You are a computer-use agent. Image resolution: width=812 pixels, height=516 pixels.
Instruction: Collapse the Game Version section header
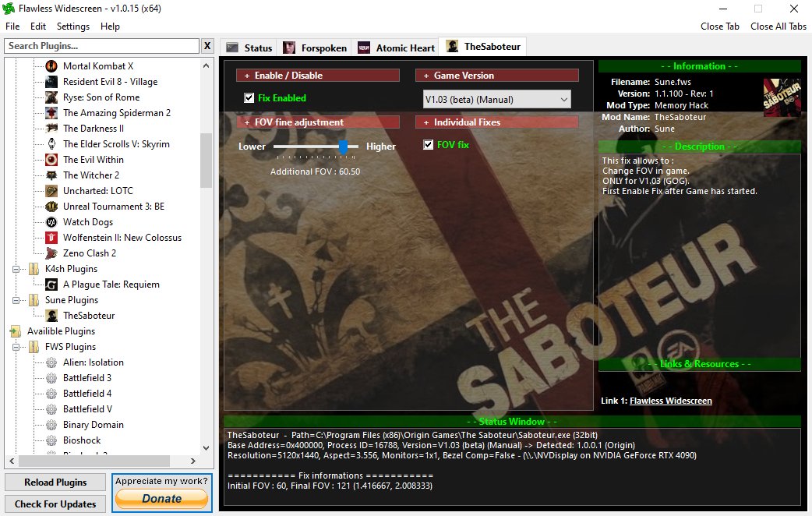tap(496, 76)
